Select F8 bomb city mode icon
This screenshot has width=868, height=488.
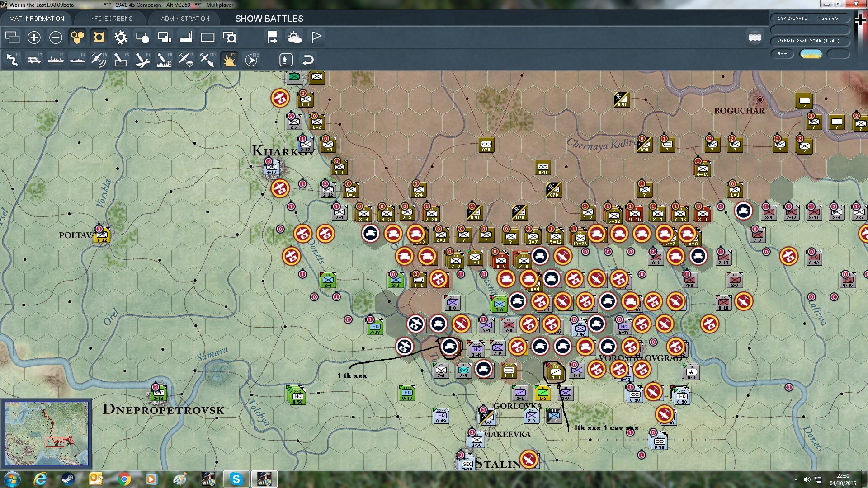coord(164,59)
